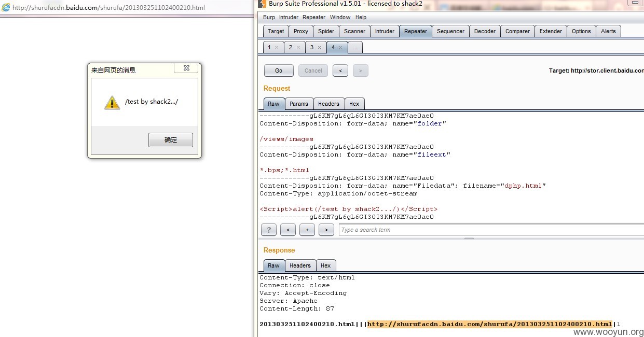Open the Burp menu
Viewport: 644px width, 337px height.
[x=269, y=17]
